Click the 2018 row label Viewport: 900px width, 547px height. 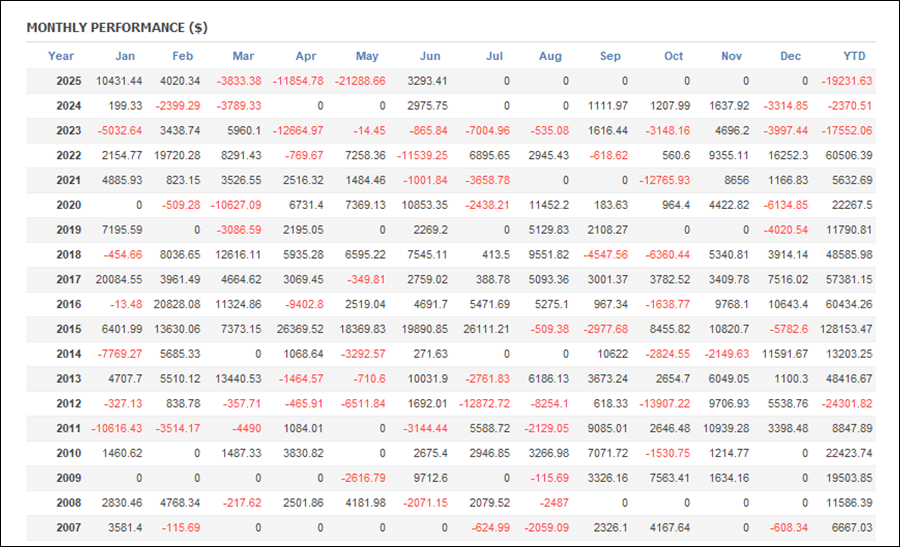click(69, 255)
